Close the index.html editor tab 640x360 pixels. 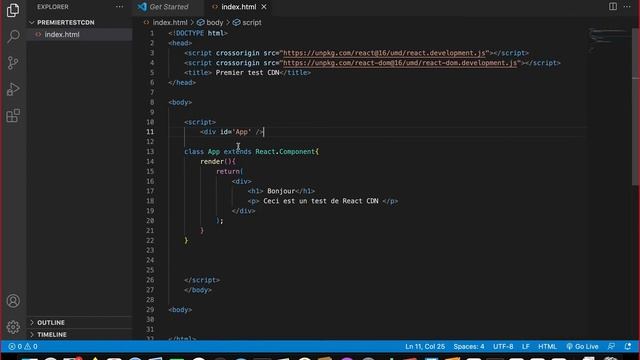tap(264, 7)
